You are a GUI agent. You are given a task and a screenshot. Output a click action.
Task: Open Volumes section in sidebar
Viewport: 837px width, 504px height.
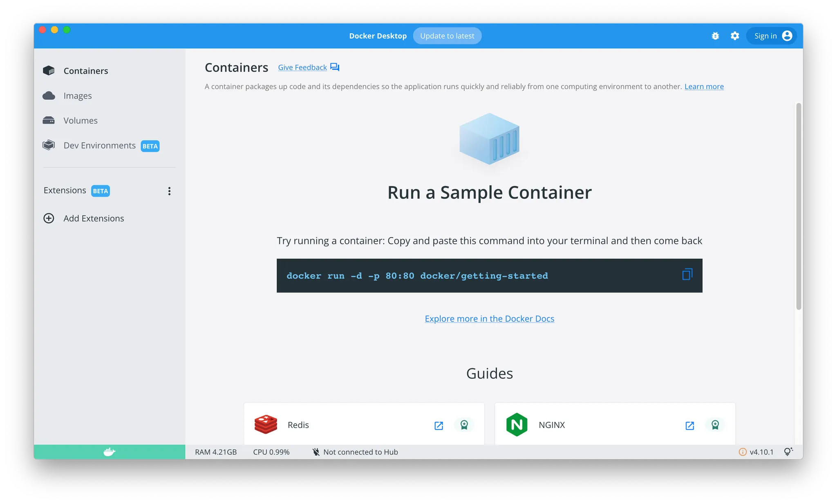pos(81,121)
